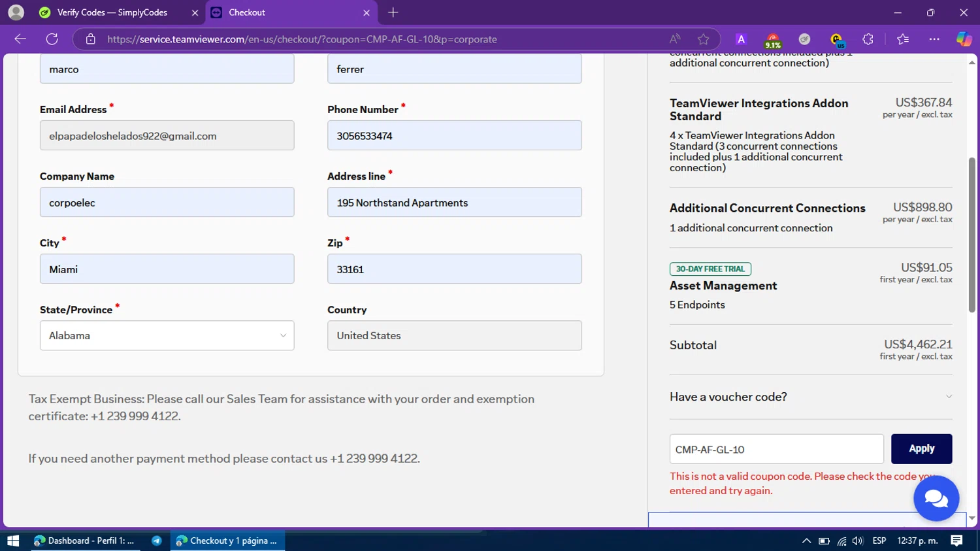
Task: Open Read aloud icon in address bar
Action: [x=675, y=39]
